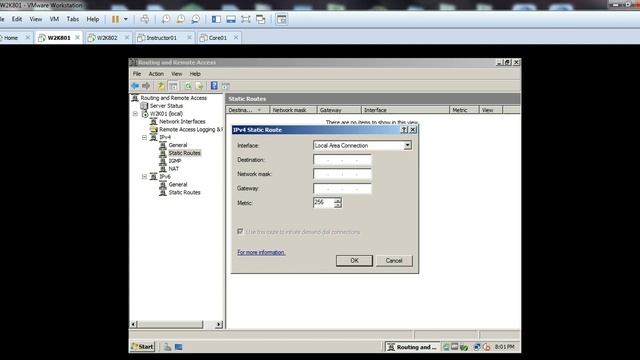Click the VMware Unity mode icon
640x360 pixels.
click(260, 19)
